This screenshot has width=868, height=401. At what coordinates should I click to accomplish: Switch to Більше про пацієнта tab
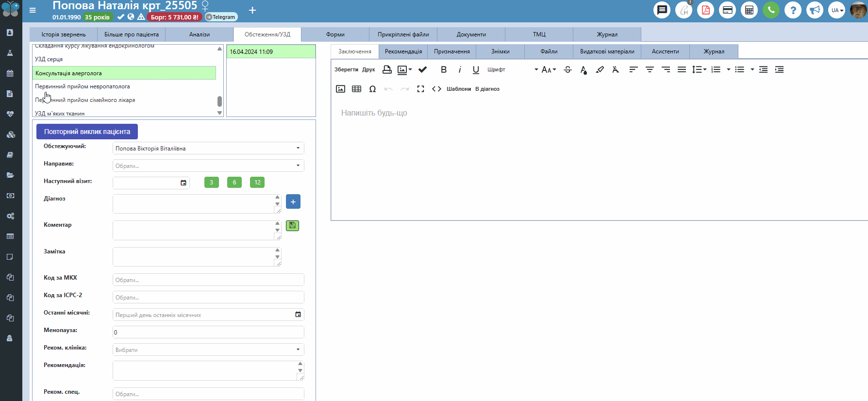tap(132, 34)
